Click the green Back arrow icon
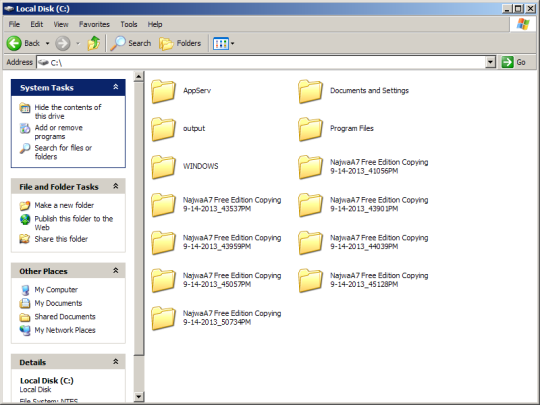Image resolution: width=540 pixels, height=405 pixels. pos(14,43)
